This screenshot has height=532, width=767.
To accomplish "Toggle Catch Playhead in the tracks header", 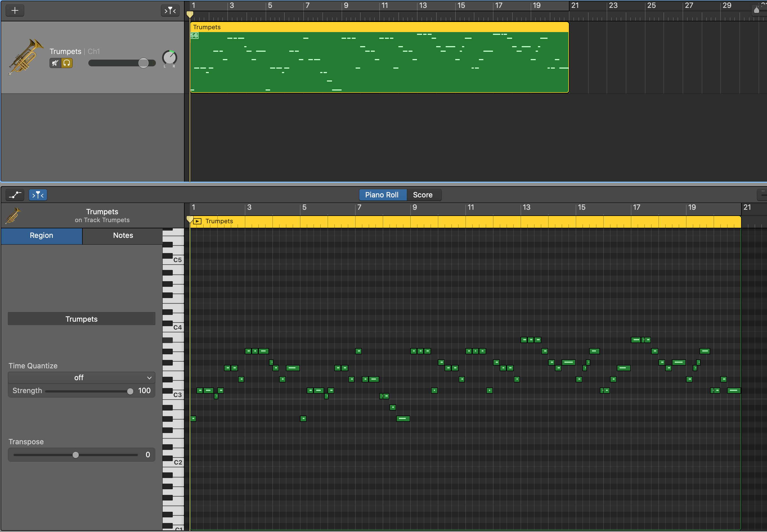I will (170, 10).
